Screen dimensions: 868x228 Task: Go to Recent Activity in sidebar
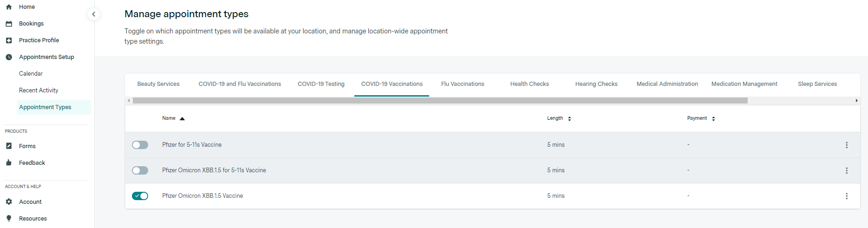click(39, 91)
